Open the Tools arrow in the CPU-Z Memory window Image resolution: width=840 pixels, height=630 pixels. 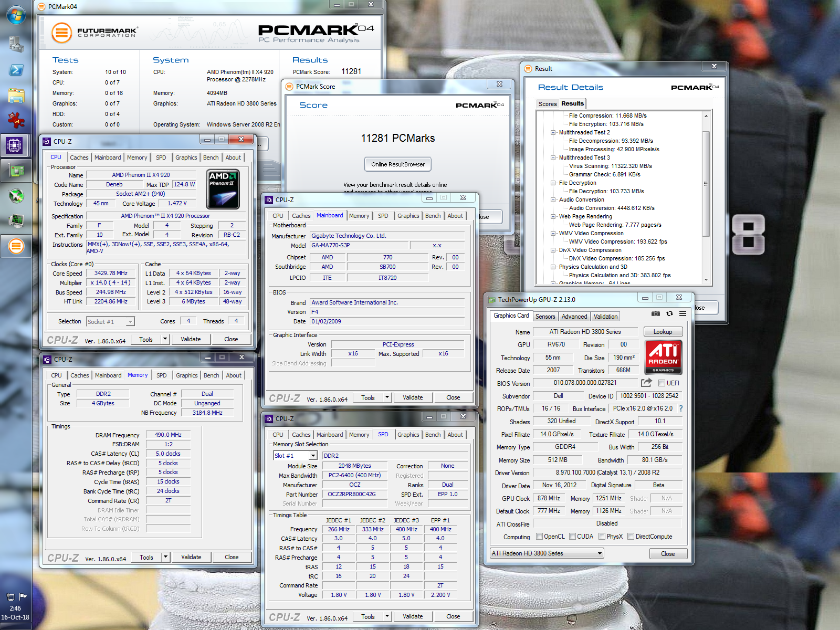click(165, 557)
